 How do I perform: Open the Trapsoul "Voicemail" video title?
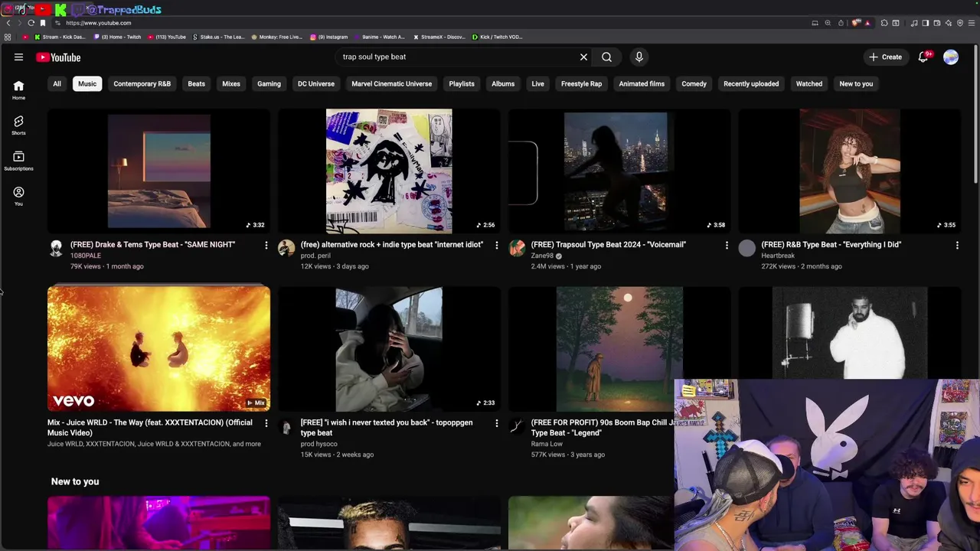[x=609, y=245]
